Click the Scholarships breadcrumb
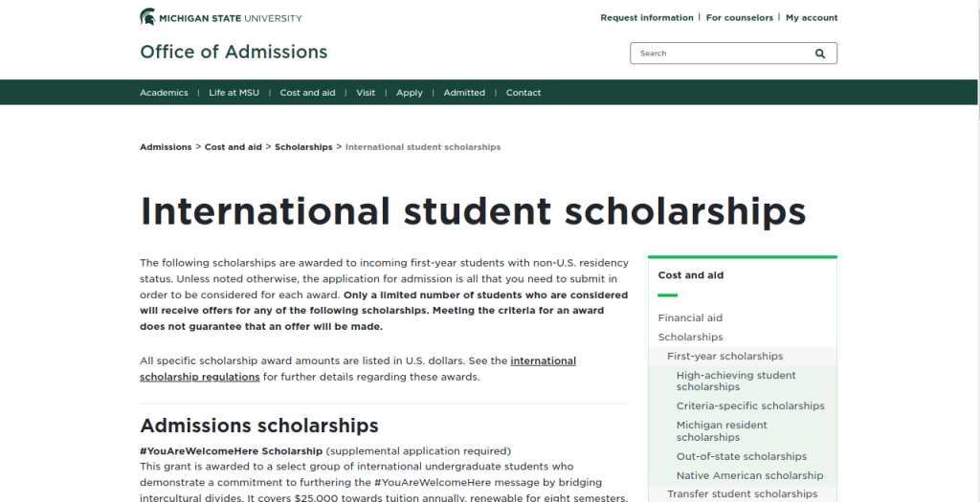This screenshot has width=980, height=502. 303,147
